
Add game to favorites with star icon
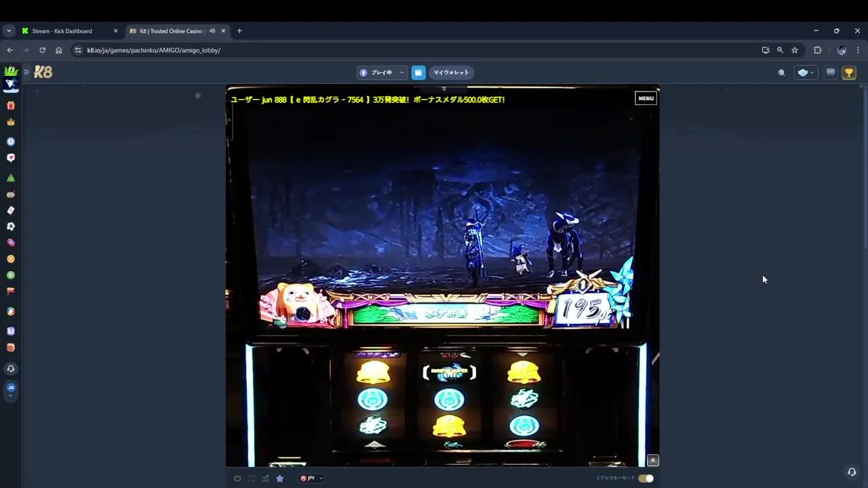tap(279, 479)
